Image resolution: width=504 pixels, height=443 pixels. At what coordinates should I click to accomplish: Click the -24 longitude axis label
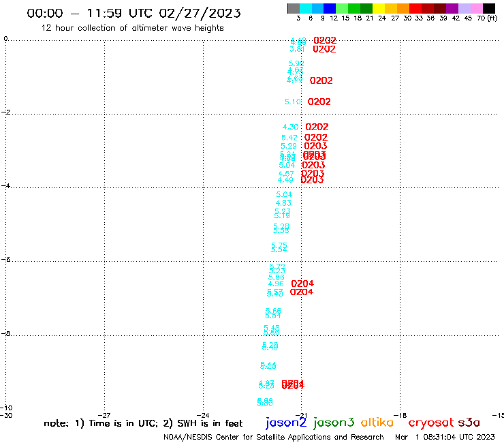[x=203, y=415]
